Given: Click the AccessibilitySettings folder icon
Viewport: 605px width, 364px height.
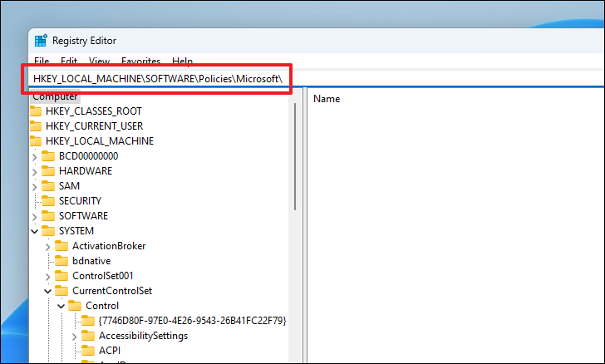Looking at the screenshot, I should (88, 337).
